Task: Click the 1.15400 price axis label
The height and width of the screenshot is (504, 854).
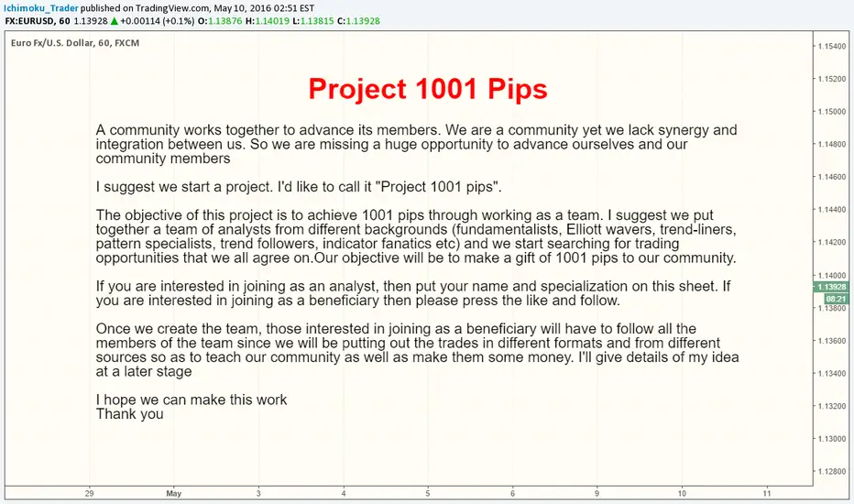Action: [x=832, y=47]
